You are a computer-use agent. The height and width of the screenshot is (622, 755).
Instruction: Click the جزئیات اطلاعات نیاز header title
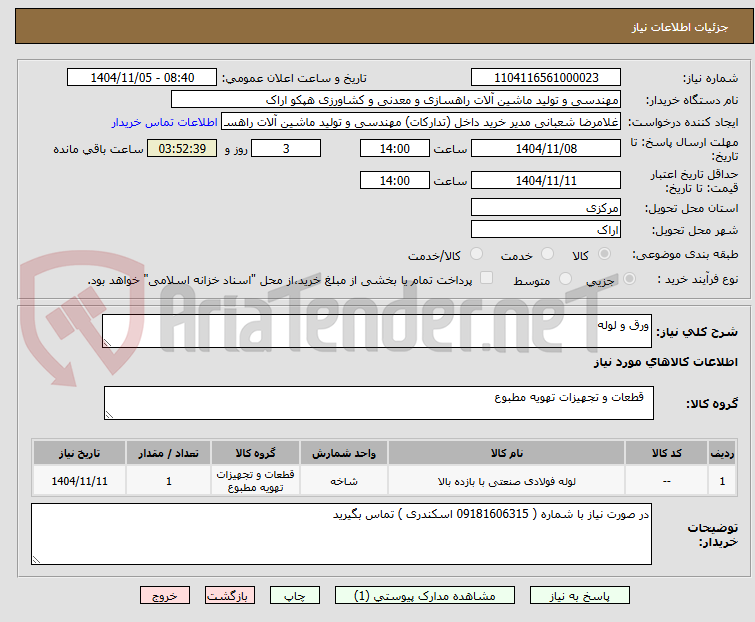click(x=680, y=27)
